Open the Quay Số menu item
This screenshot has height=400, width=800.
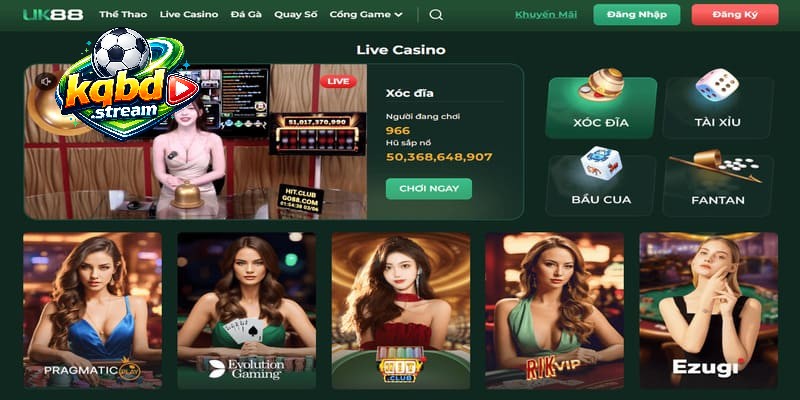295,15
